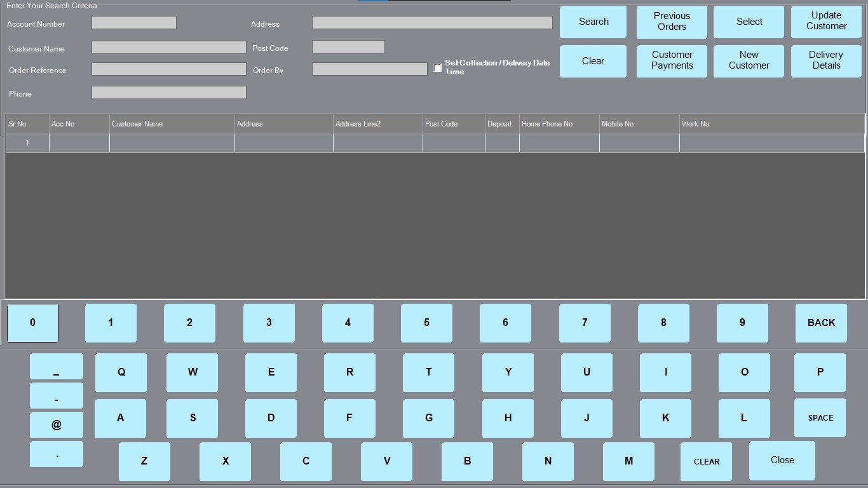The image size is (868, 488).
Task: Close the on-screen keyboard
Action: tap(782, 461)
